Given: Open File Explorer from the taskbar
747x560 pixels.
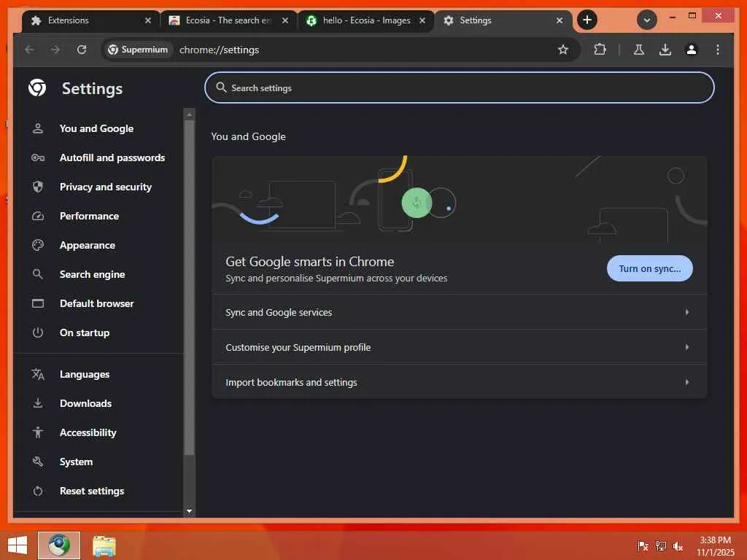Looking at the screenshot, I should (x=104, y=545).
